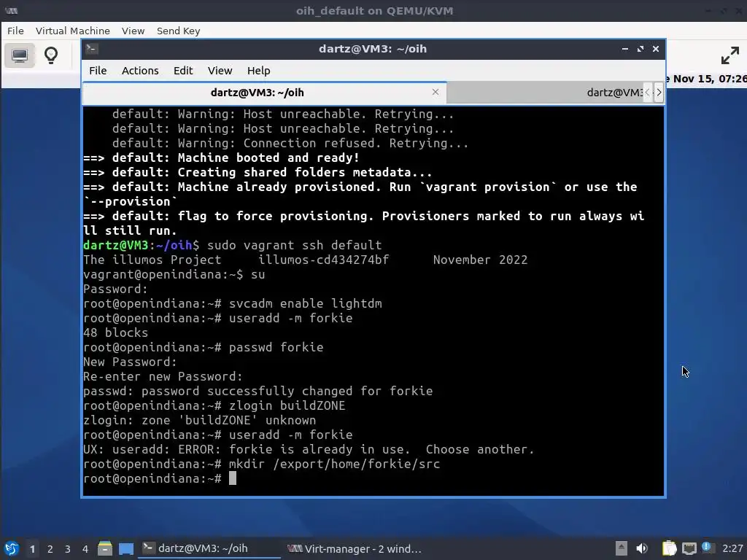Click the 'Connection refused. Retrying' warning line
Viewport: 747px width, 560px height.
click(290, 144)
